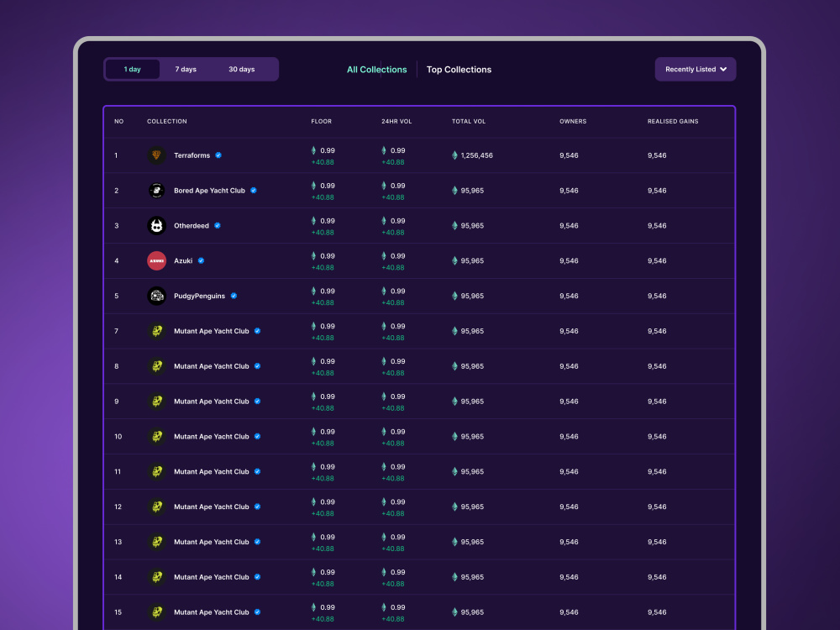Open the Azuki collection name
This screenshot has height=630, width=840.
pos(183,261)
